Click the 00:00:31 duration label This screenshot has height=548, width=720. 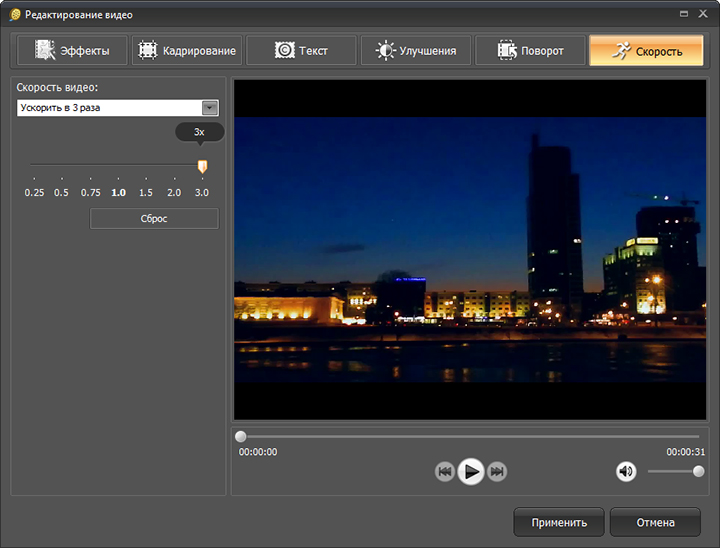(686, 452)
